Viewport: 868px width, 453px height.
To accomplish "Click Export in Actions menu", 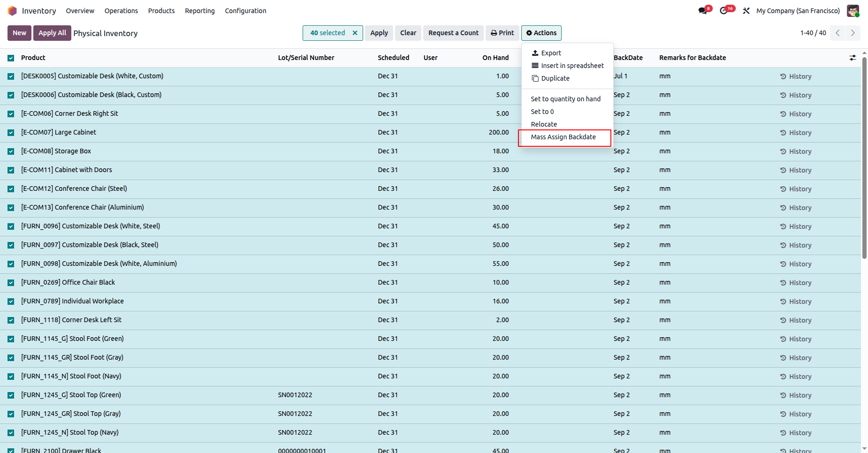I will point(567,53).
